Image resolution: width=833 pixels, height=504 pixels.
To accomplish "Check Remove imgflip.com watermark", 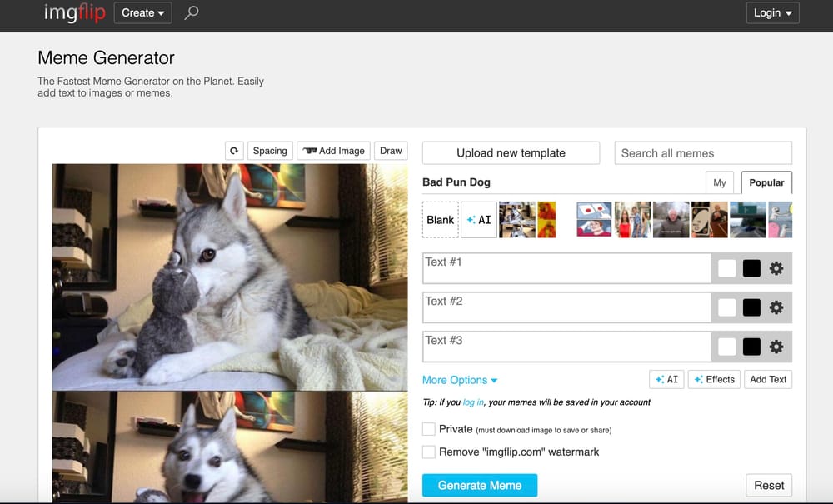I will [429, 451].
